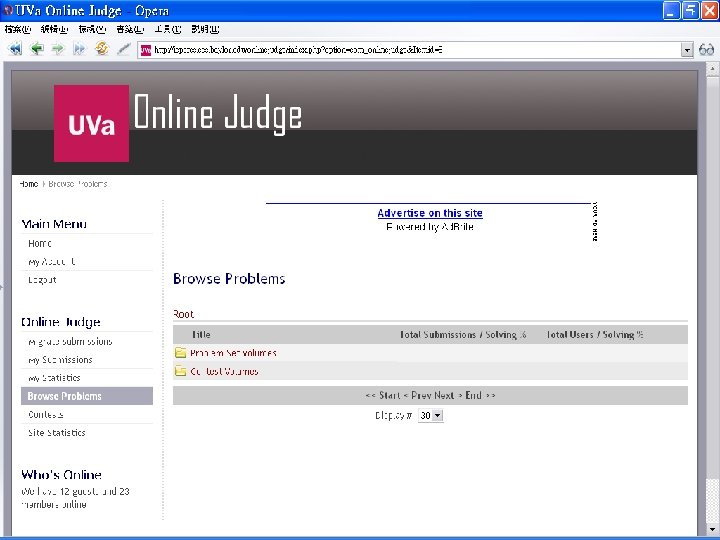Viewport: 720px width, 540px height.
Task: Click the End pagination link
Action: coord(473,395)
